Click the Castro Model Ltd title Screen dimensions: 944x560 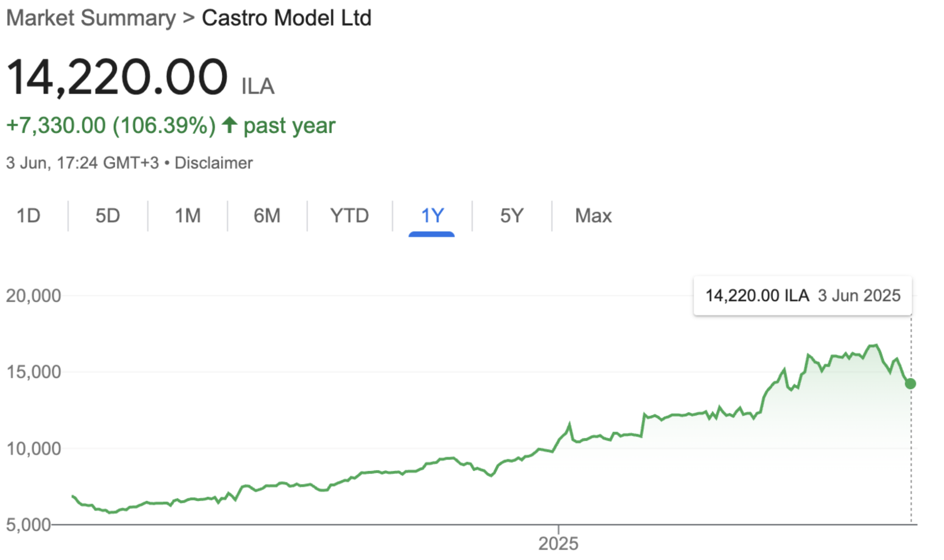point(287,18)
